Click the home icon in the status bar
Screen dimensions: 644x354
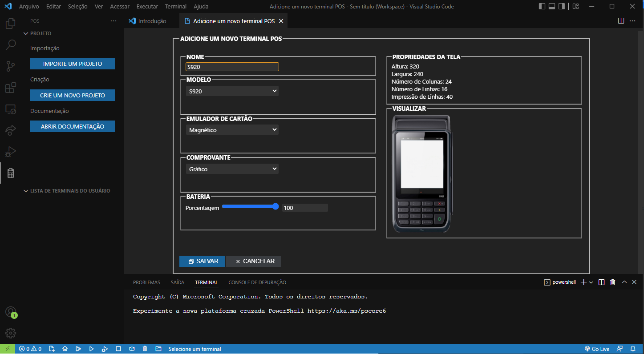click(x=65, y=349)
